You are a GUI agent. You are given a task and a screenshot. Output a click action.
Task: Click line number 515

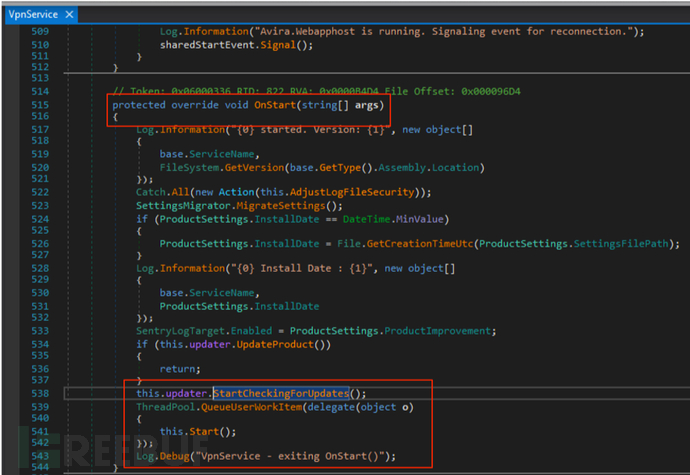pyautogui.click(x=40, y=105)
